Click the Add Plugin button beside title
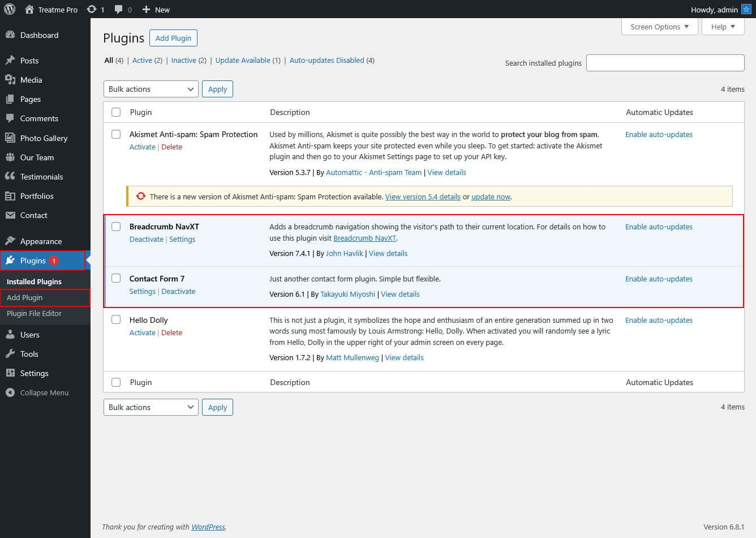Viewport: 756px width, 538px height. click(173, 38)
